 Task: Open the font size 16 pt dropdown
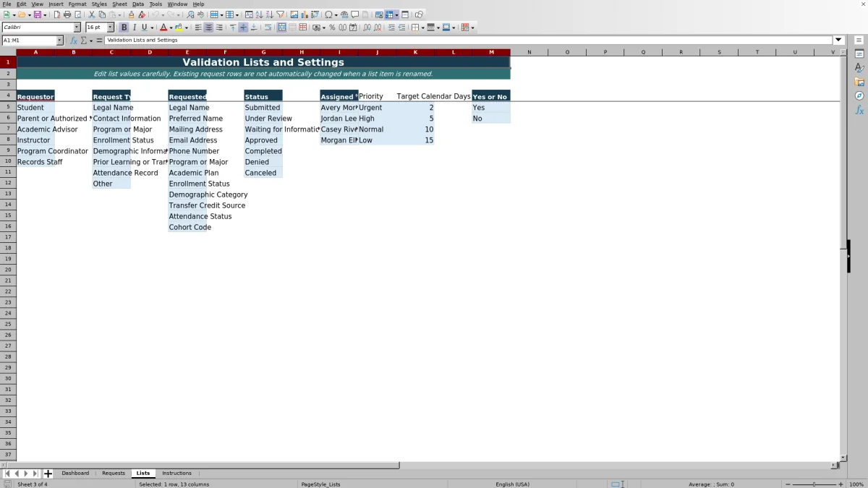(x=110, y=27)
